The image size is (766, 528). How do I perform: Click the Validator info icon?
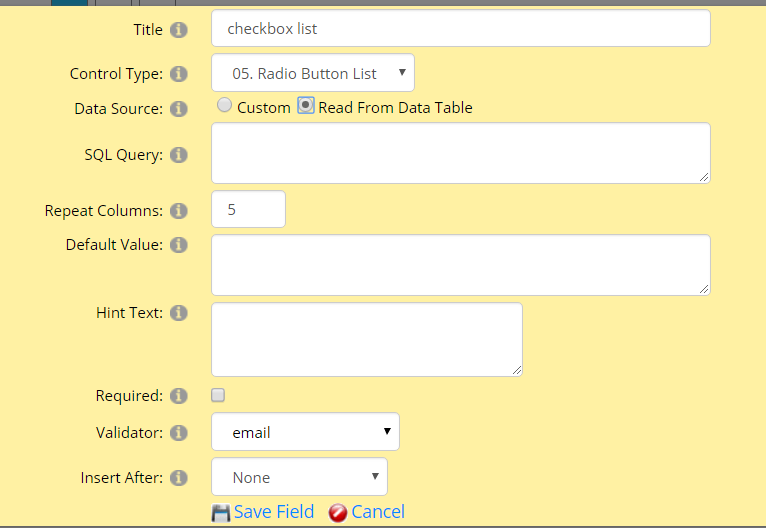point(179,433)
